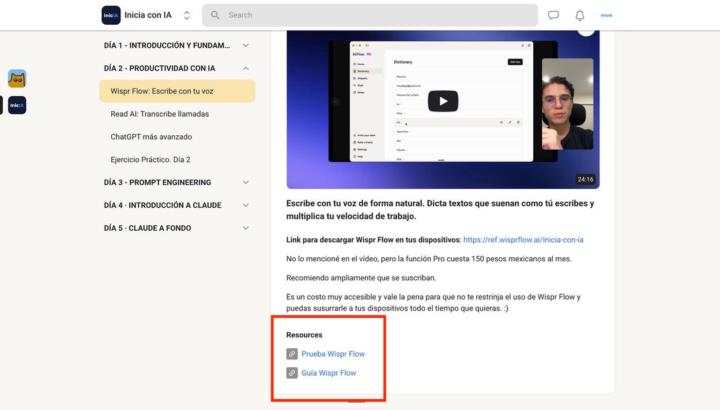Viewport: 720px width, 410px height.
Task: Expand DÍA 3 - Prompt Engineering section
Action: pyautogui.click(x=246, y=182)
